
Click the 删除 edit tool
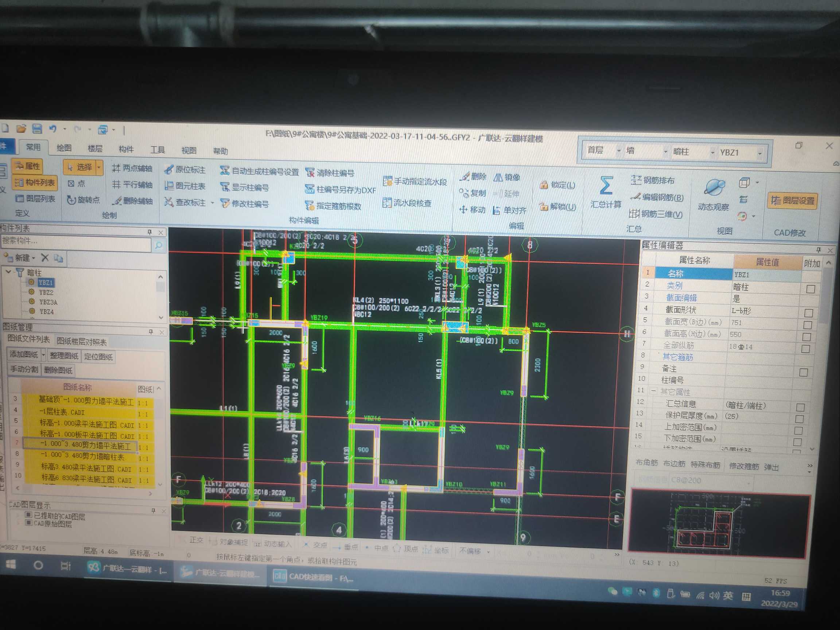pyautogui.click(x=473, y=176)
